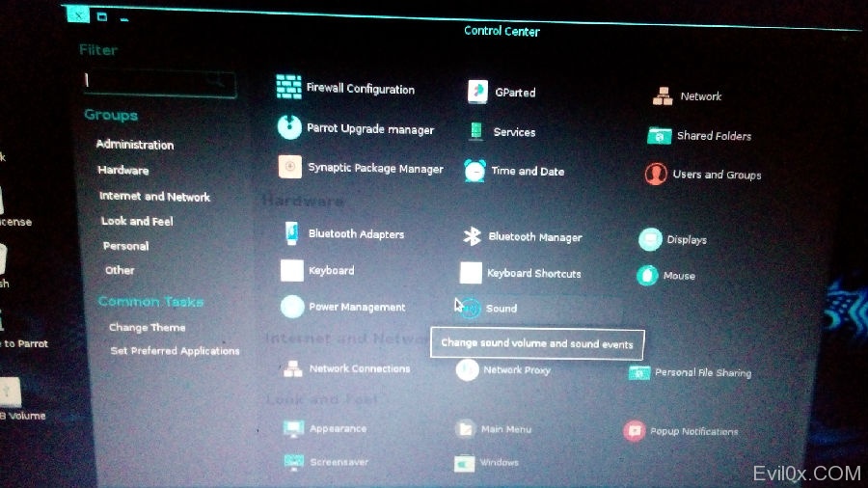This screenshot has width=868, height=488.
Task: Open Appearance settings icon
Action: pos(293,428)
